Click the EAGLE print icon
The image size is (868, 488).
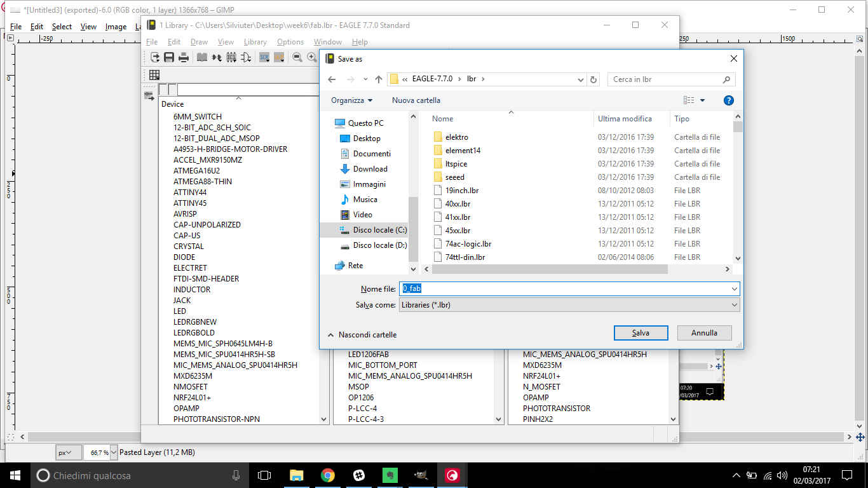pos(184,57)
